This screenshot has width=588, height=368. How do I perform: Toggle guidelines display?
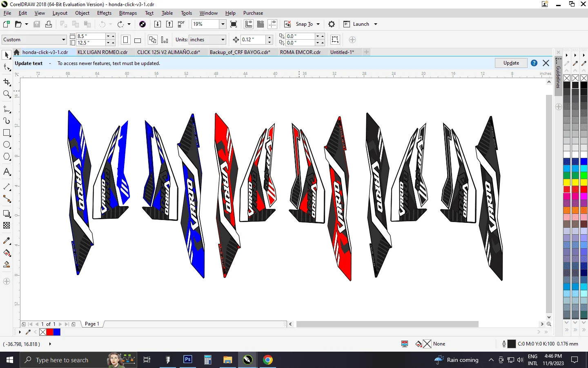tap(272, 24)
